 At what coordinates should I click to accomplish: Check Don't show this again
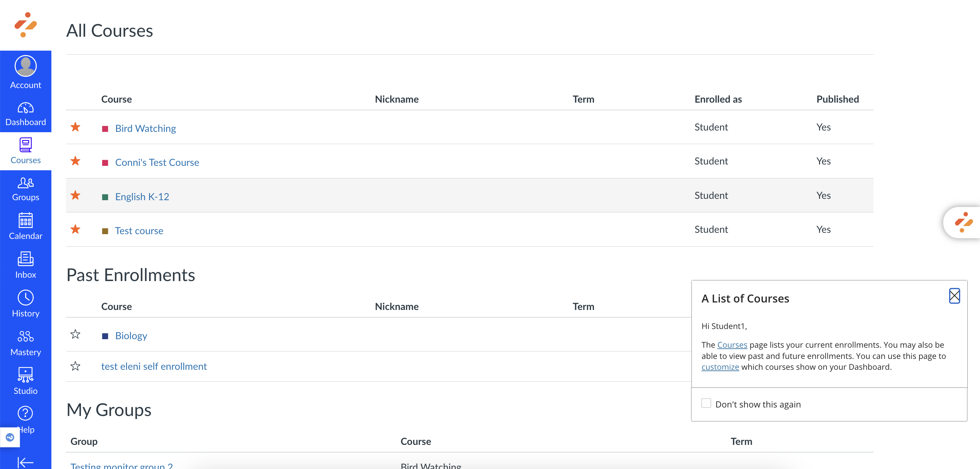[x=706, y=404]
